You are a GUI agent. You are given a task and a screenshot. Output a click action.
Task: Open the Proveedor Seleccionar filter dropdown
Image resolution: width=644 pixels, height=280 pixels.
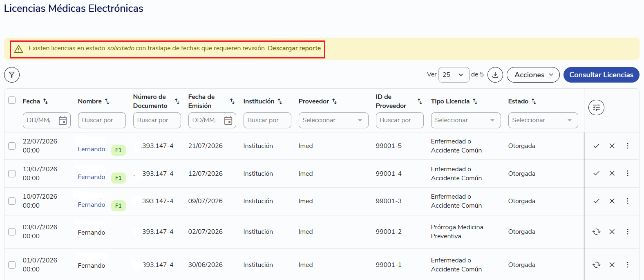[x=333, y=120]
